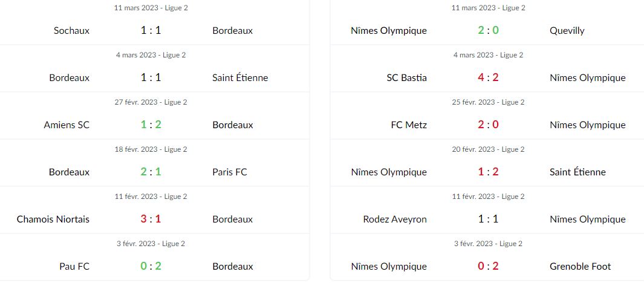Click the Saint Étienne team name beside Bordeaux

[x=240, y=77]
